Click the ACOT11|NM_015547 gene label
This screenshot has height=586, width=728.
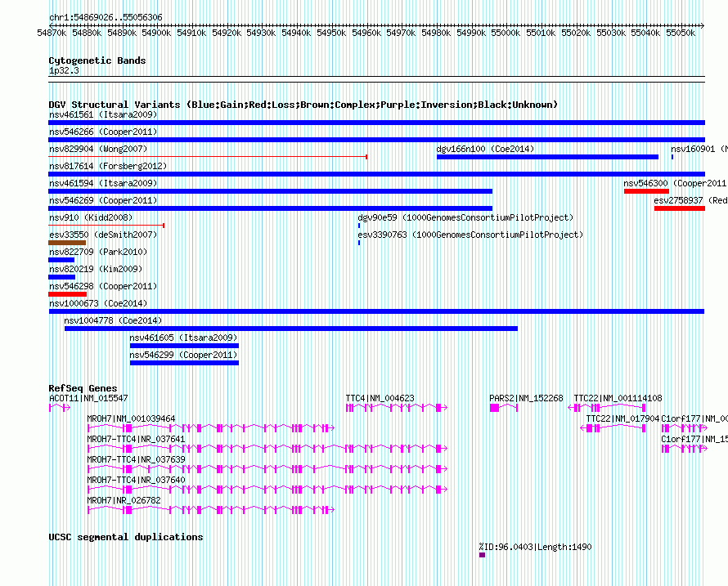tap(88, 398)
